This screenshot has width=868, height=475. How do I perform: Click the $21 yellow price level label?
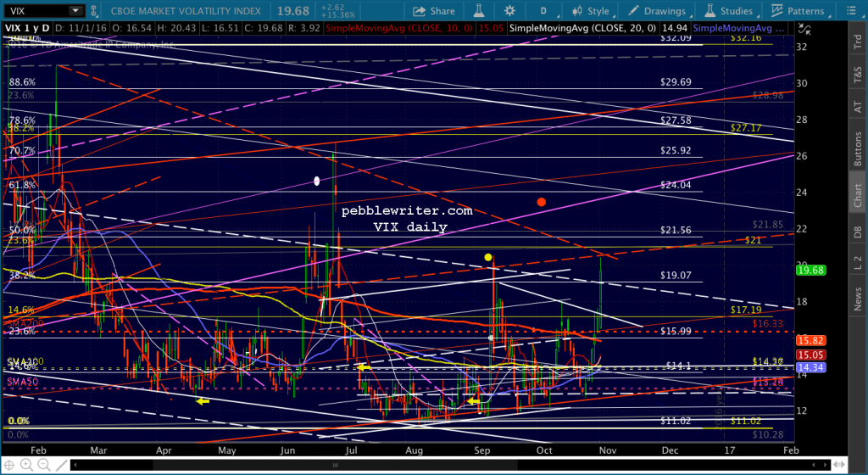pyautogui.click(x=753, y=240)
